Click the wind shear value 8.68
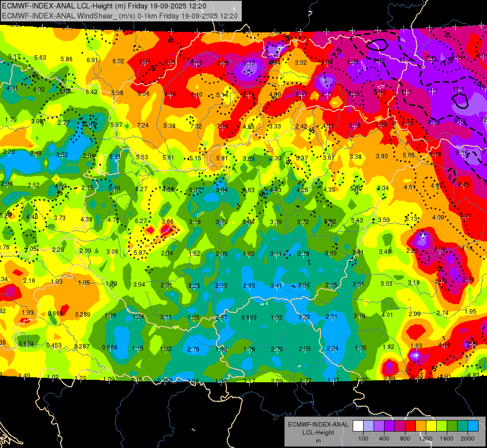This screenshot has height=448, width=487. (435, 154)
